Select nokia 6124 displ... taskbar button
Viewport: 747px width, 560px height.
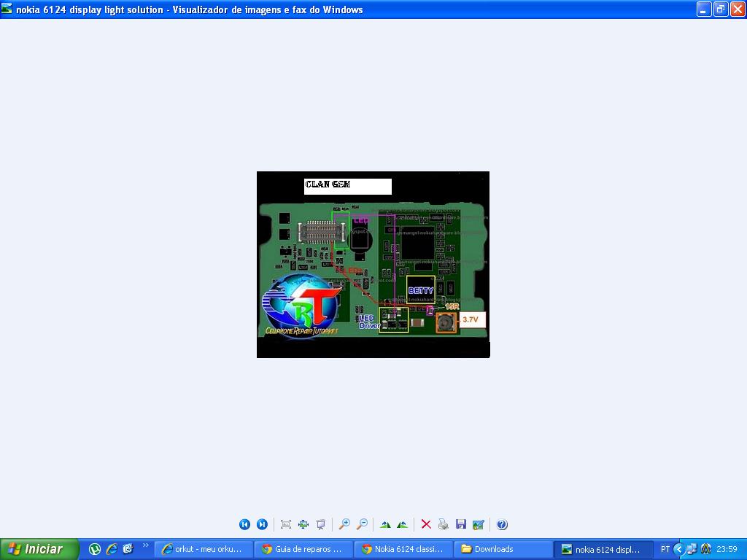click(x=603, y=550)
